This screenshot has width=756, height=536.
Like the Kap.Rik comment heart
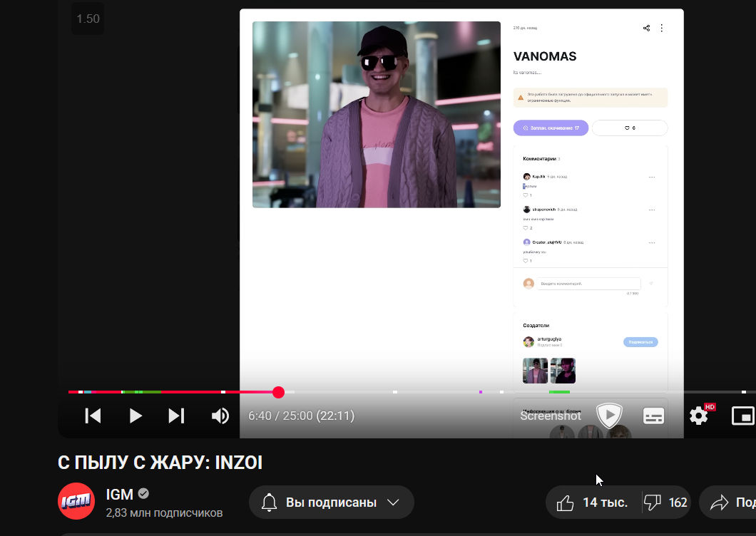pos(526,195)
